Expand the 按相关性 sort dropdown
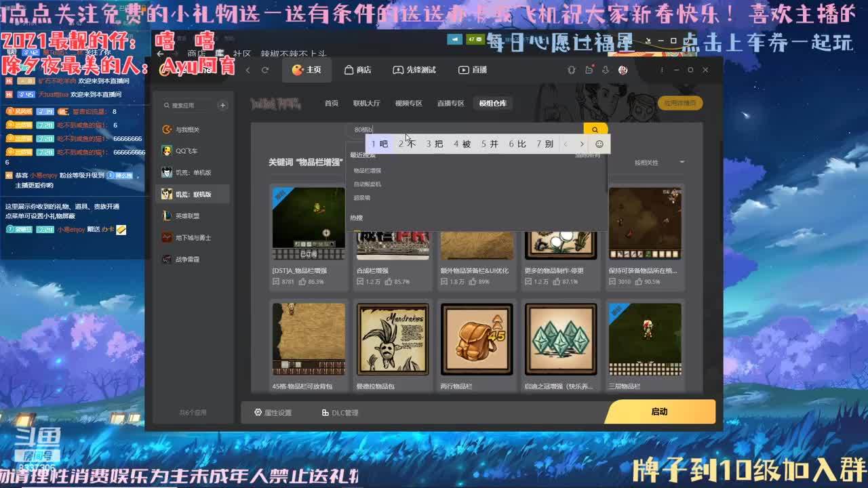Screen dimensions: 868x488 (659, 163)
